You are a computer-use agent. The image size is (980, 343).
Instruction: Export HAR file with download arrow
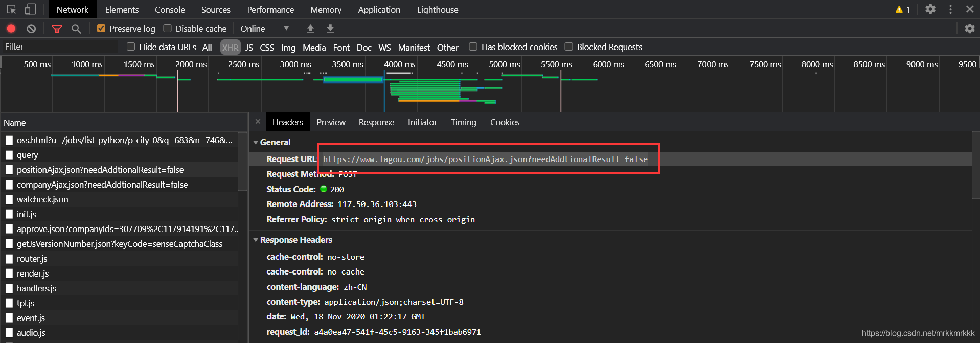(x=330, y=28)
